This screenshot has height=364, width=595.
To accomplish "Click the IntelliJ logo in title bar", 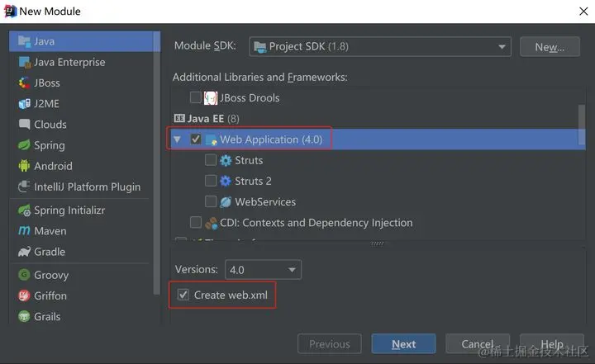I will coord(10,11).
